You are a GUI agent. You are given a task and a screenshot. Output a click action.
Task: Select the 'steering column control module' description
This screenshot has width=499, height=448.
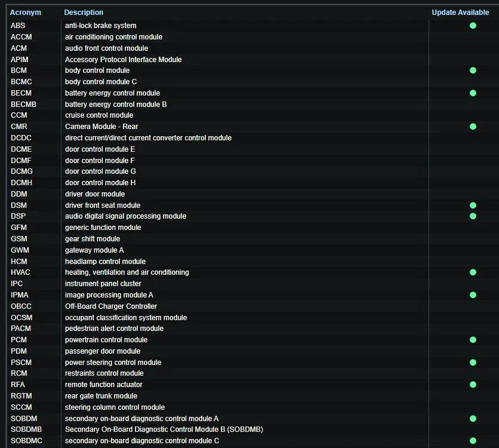pos(115,407)
